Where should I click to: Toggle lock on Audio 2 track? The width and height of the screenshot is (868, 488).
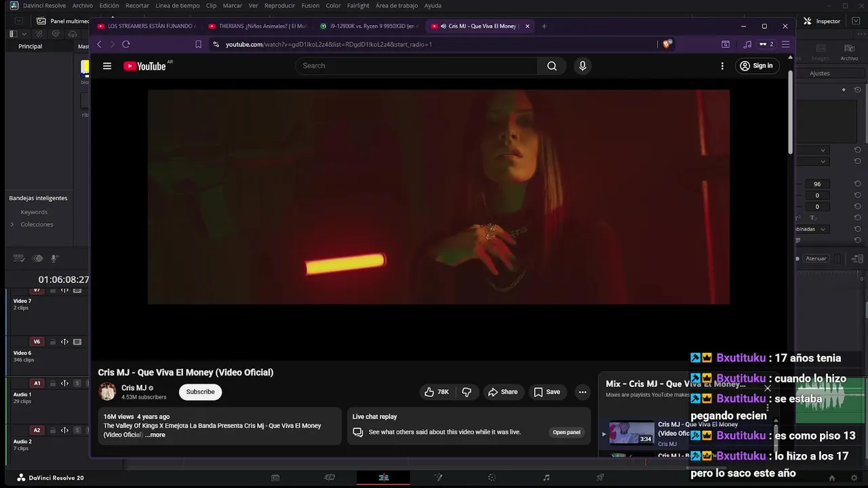click(x=52, y=430)
